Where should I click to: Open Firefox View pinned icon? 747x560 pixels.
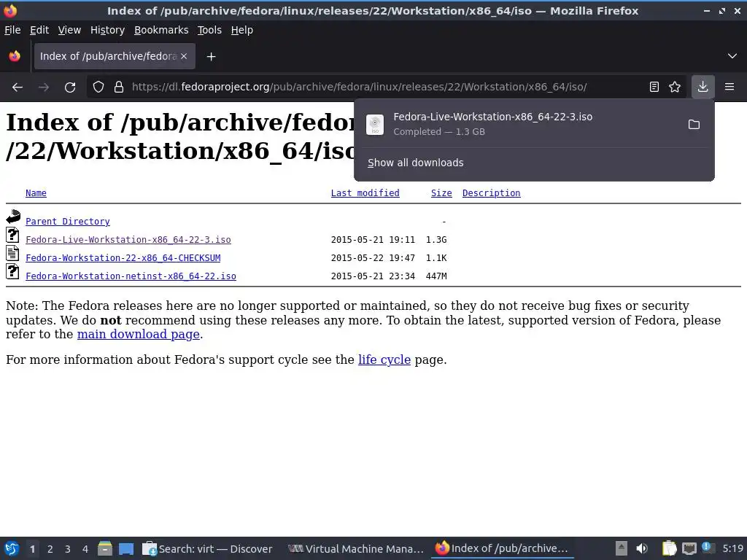pos(15,56)
